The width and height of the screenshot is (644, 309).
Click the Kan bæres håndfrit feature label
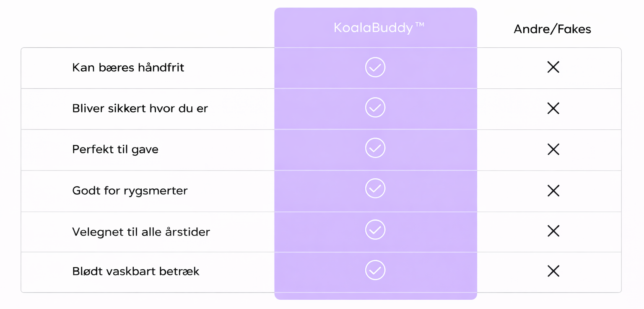128,67
